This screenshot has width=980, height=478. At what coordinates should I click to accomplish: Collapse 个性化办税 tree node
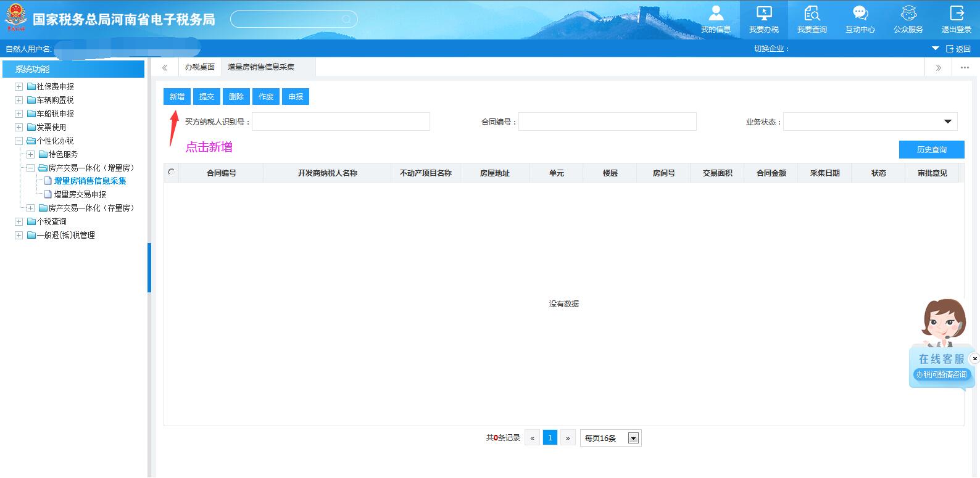(x=19, y=141)
